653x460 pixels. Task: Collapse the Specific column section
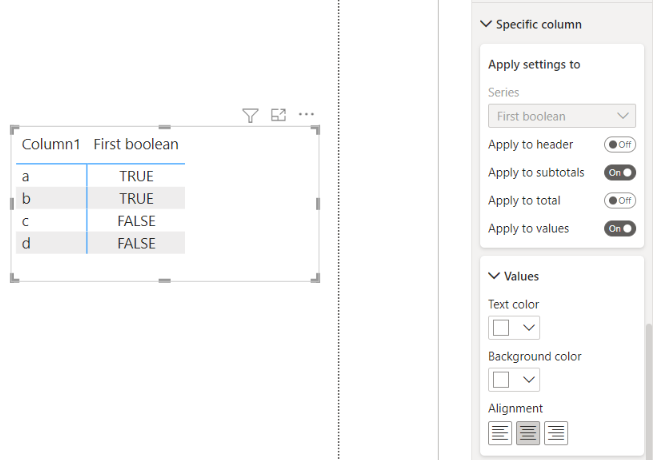pyautogui.click(x=486, y=24)
